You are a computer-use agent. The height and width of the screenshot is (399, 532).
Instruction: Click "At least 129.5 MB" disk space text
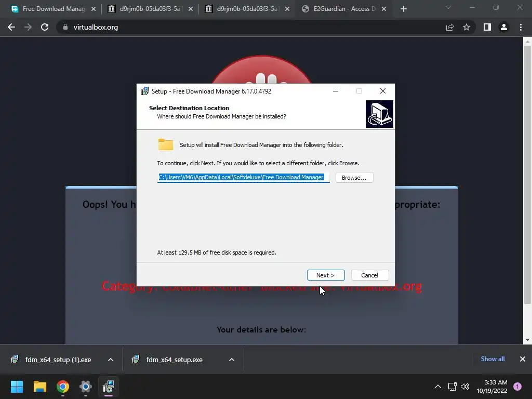pos(217,252)
